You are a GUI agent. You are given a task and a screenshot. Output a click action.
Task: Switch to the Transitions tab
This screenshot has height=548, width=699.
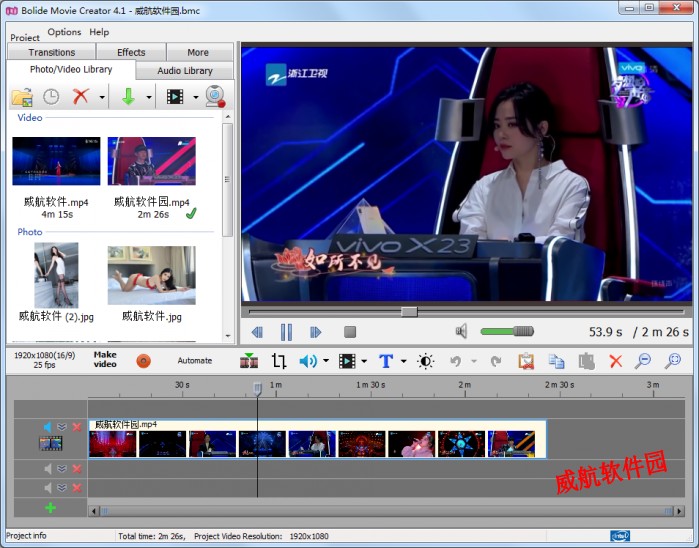pyautogui.click(x=52, y=52)
